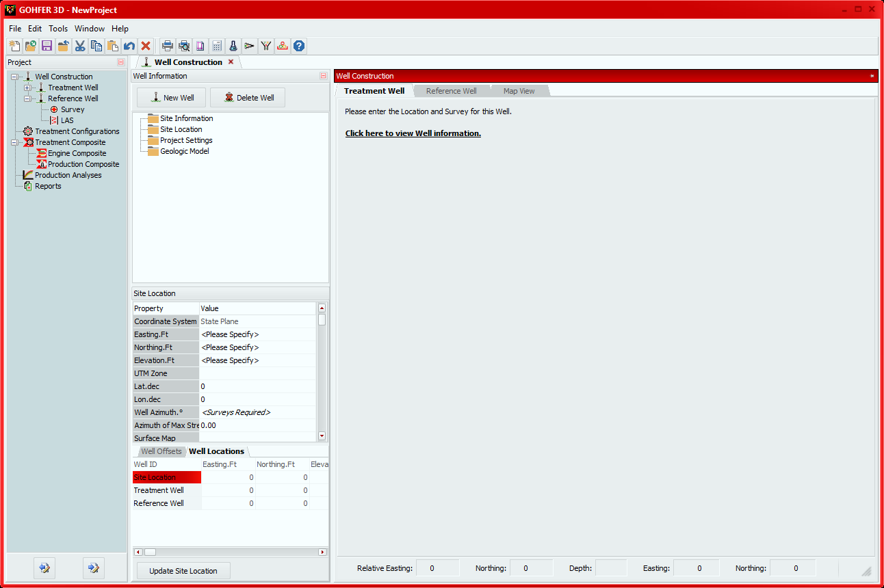
Task: Select Survey in the Project tree
Action: click(73, 109)
